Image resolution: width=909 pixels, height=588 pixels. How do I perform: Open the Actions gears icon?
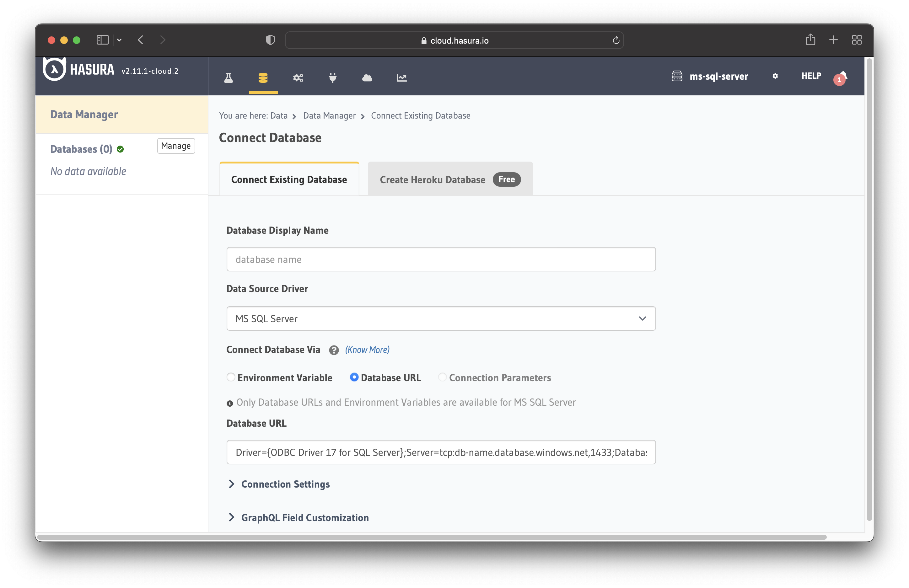coord(298,78)
